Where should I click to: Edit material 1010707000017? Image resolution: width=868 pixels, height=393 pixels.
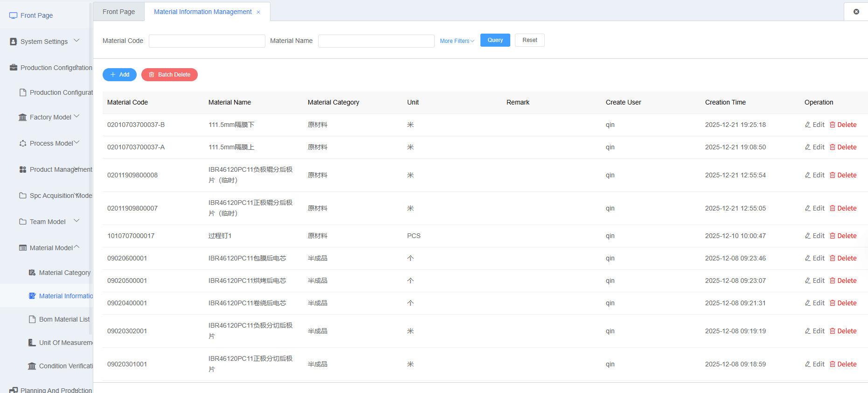[814, 236]
